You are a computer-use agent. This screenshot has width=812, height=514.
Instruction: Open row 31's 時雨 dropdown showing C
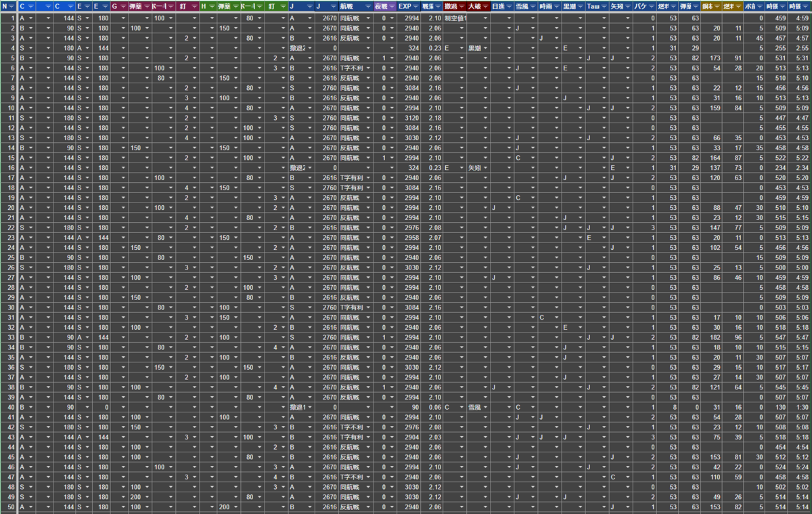(x=556, y=317)
